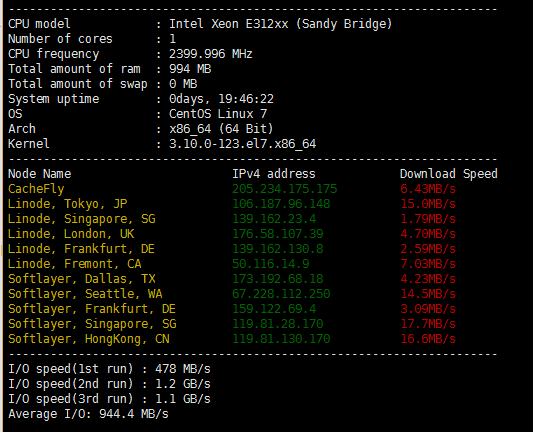Select the 17.7MB/s speed value
This screenshot has width=533, height=432.
click(428, 324)
